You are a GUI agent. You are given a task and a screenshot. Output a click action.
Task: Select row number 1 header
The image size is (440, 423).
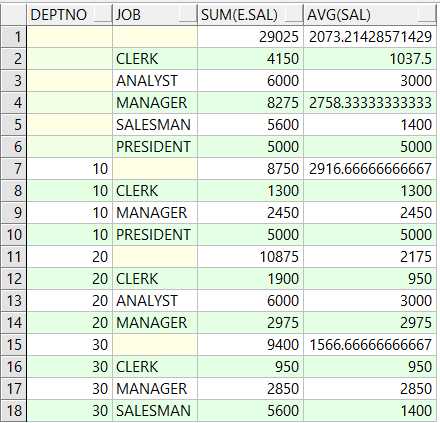click(13, 37)
